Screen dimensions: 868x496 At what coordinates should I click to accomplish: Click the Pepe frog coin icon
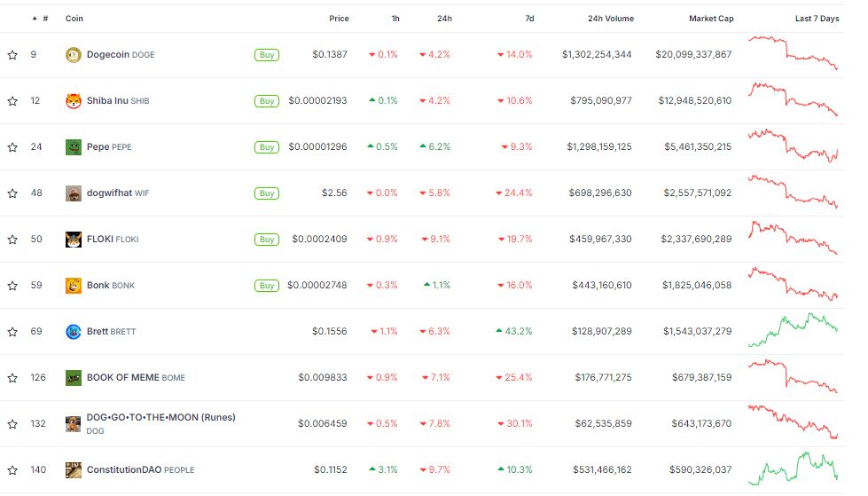74,147
